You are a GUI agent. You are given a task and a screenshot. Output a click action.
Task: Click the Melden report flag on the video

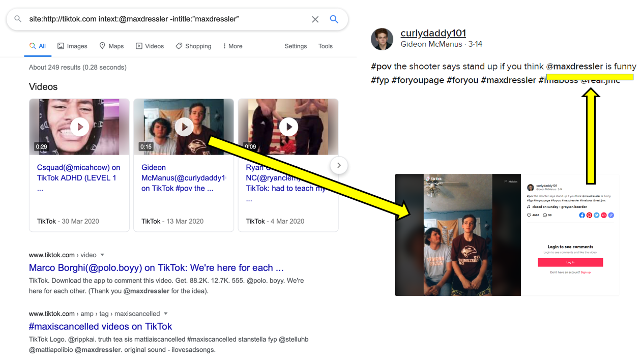[x=511, y=181]
